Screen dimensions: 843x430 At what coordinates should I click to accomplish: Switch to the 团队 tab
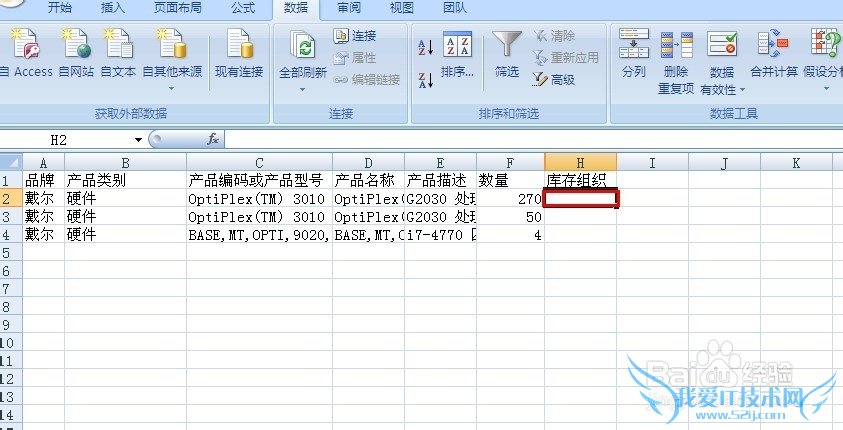pyautogui.click(x=455, y=8)
